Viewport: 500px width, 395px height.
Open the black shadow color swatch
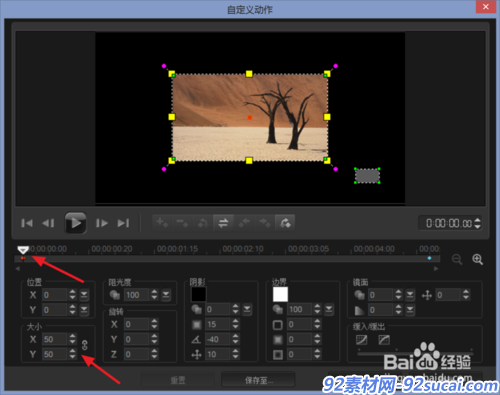(198, 294)
